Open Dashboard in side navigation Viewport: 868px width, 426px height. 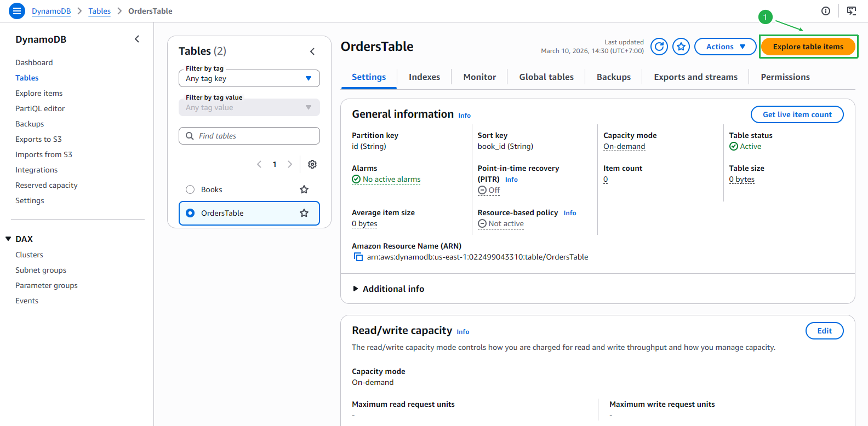[x=34, y=62]
